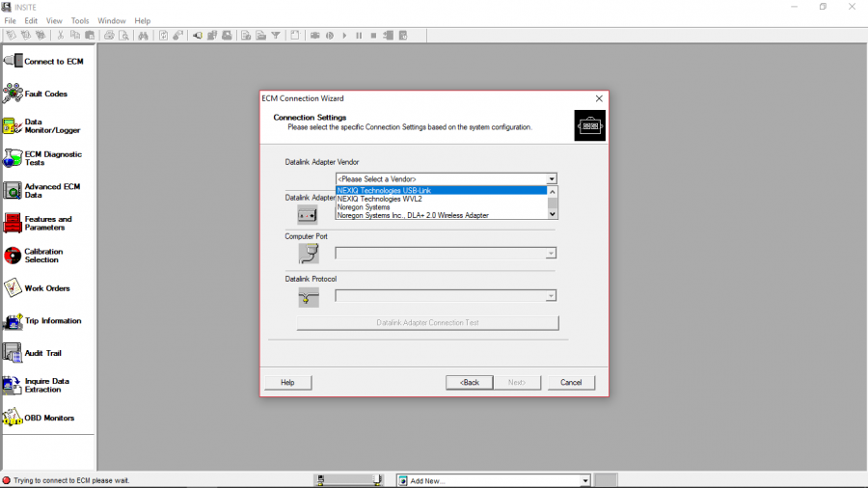The image size is (868, 488).
Task: Click the Connect to ECM sidebar icon
Action: 13,61
